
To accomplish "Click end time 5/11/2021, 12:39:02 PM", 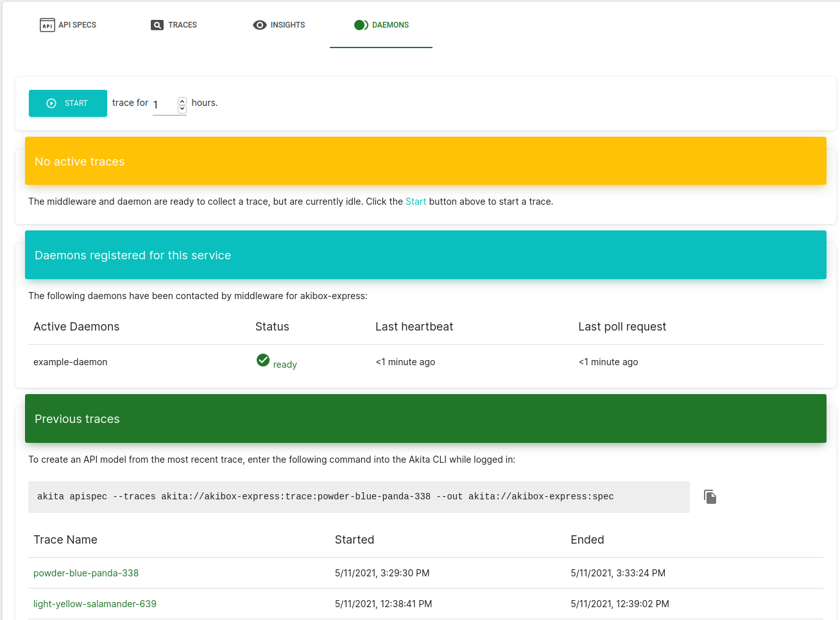I will click(x=620, y=604).
